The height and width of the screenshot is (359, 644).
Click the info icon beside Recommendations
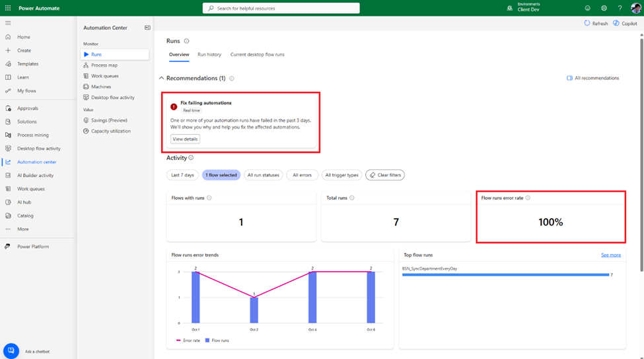click(x=232, y=79)
